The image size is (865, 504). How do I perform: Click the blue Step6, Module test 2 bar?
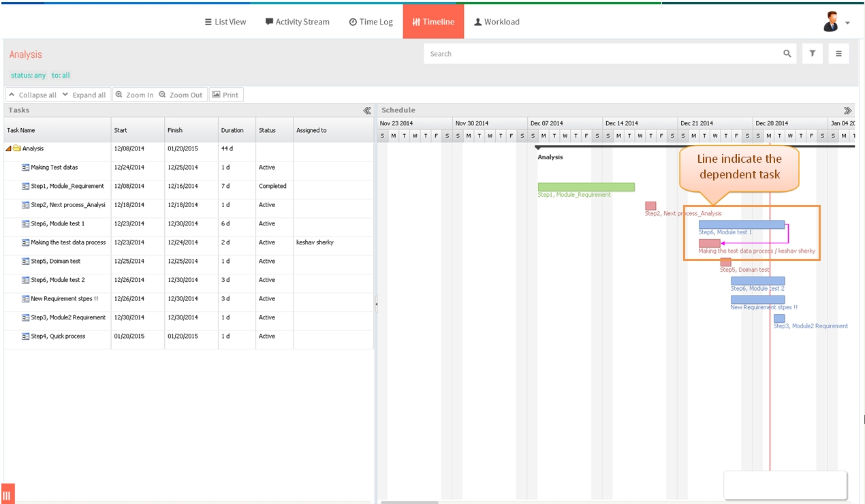[757, 281]
